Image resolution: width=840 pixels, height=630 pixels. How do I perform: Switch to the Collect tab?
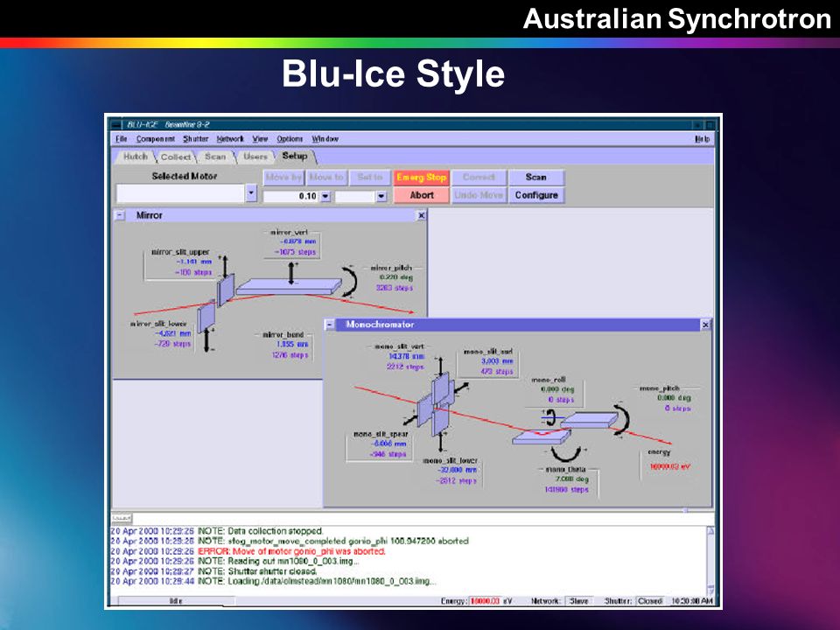click(176, 157)
